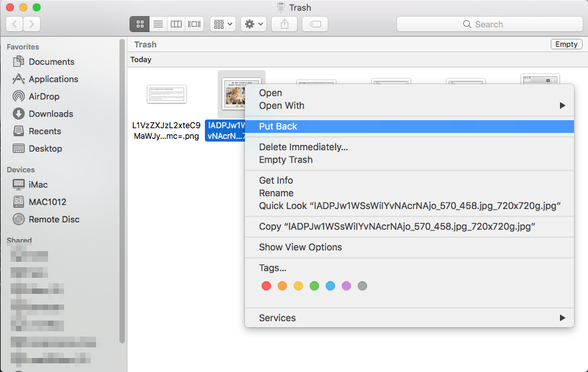Image resolution: width=588 pixels, height=372 pixels.
Task: Choose Put Back from context menu
Action: click(278, 126)
